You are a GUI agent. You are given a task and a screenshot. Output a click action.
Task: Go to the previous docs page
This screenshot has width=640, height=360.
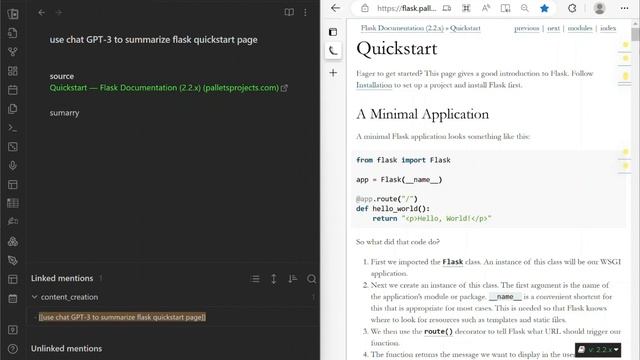click(x=527, y=28)
